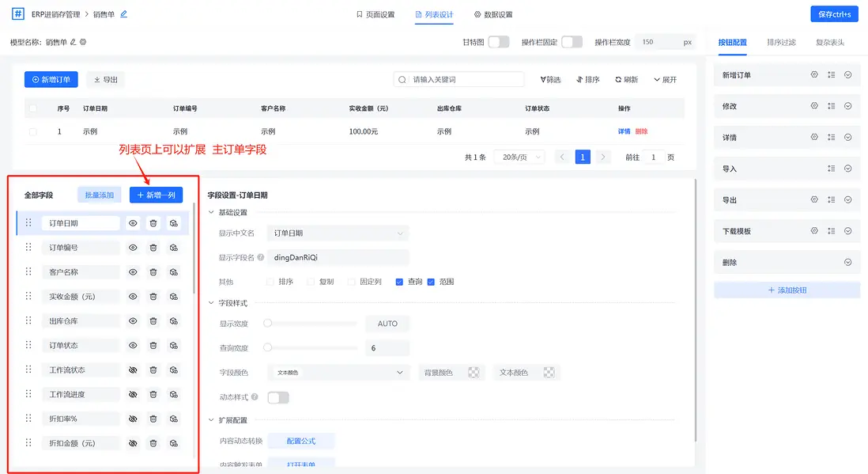The width and height of the screenshot is (868, 474).
Task: Expand the 展开 toolbar option
Action: point(665,79)
